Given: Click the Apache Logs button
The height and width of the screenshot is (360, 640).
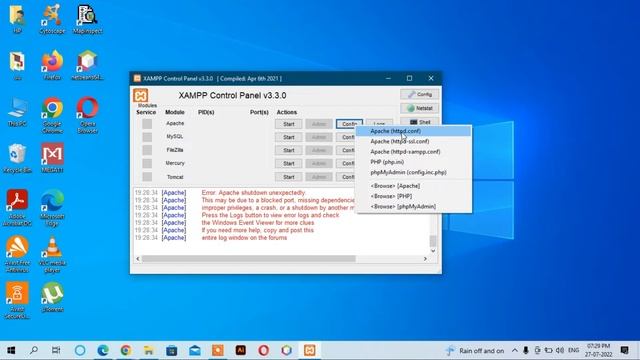Looking at the screenshot, I should tap(379, 122).
